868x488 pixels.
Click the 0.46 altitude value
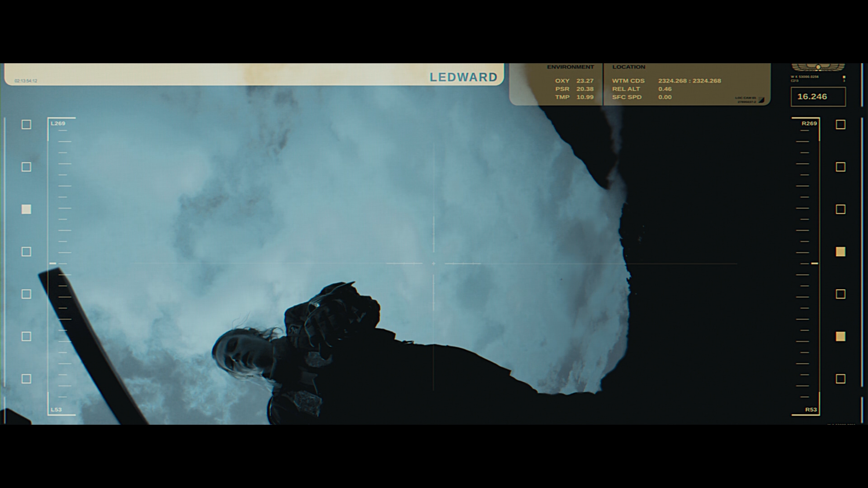coord(665,89)
